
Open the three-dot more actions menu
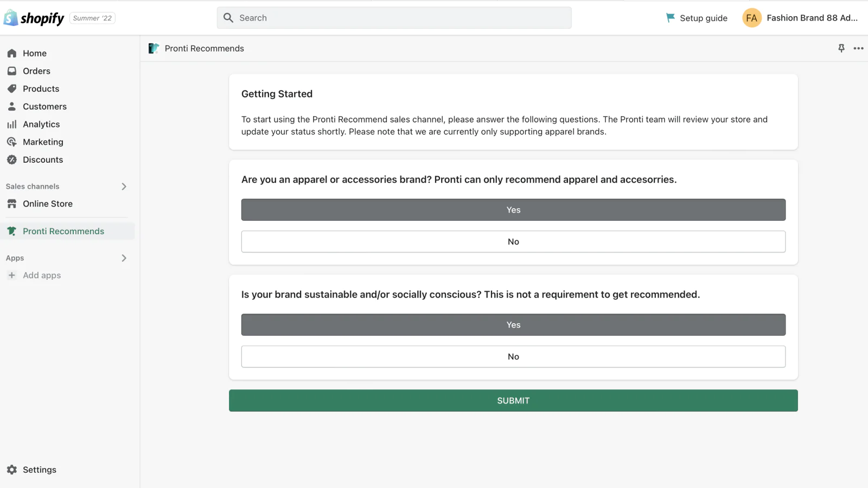click(858, 48)
